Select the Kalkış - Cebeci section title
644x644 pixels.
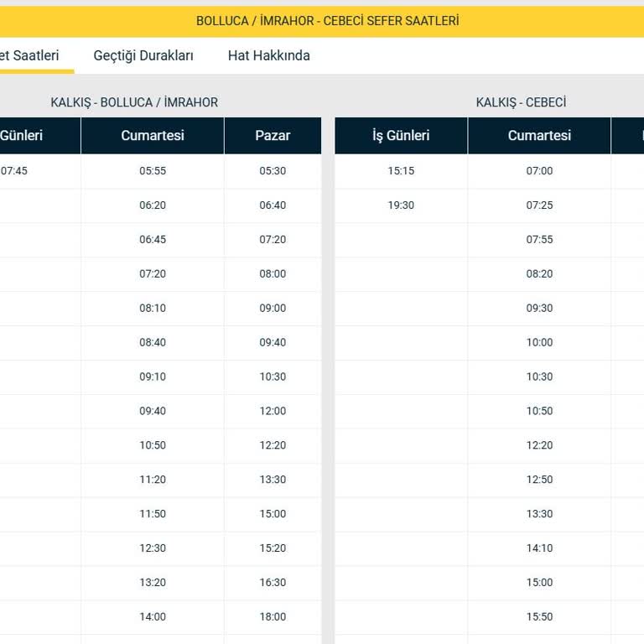pos(521,102)
